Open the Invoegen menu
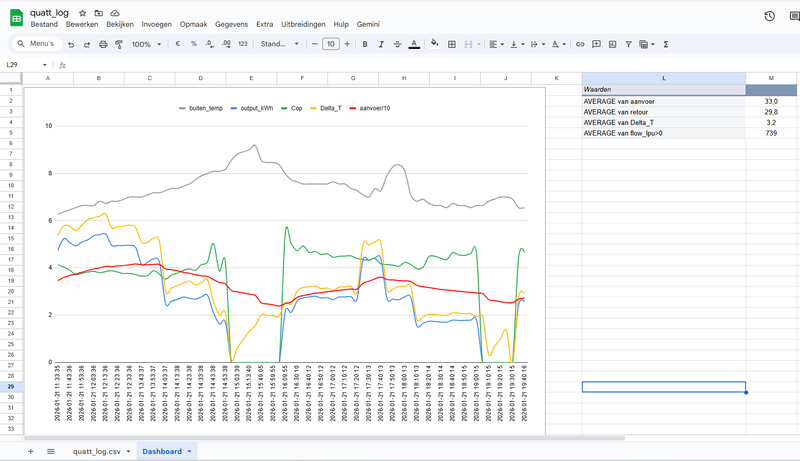The image size is (800, 461). pyautogui.click(x=156, y=23)
